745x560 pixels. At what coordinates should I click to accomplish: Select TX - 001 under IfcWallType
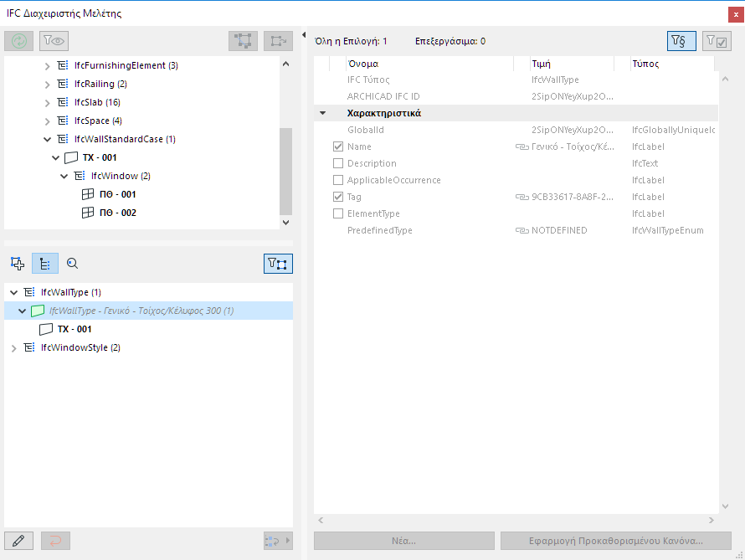click(74, 329)
